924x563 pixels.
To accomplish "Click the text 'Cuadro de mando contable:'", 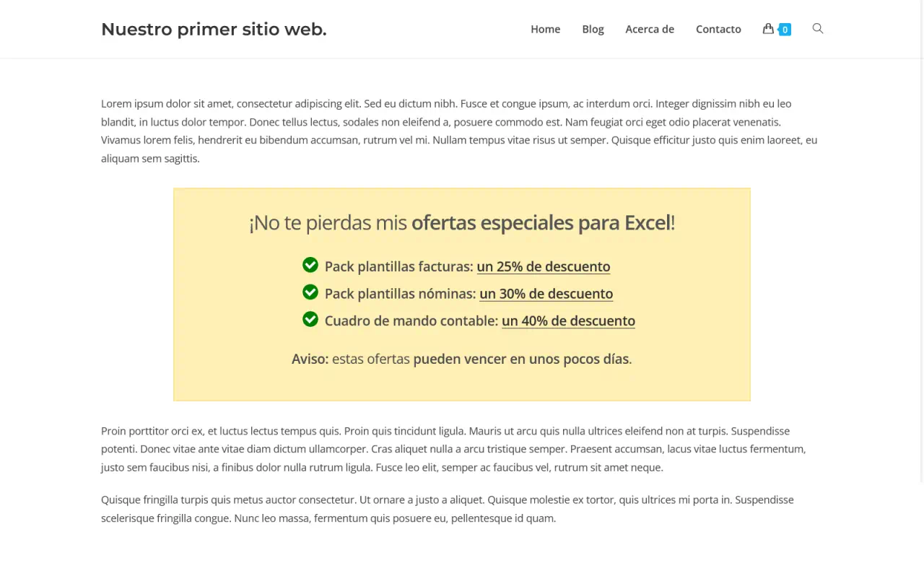I will 411,321.
